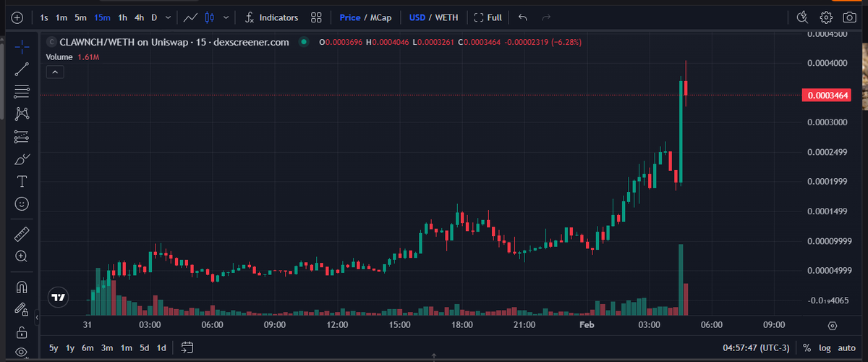Toggle percent scale mode
The height and width of the screenshot is (362, 868).
coord(807,348)
